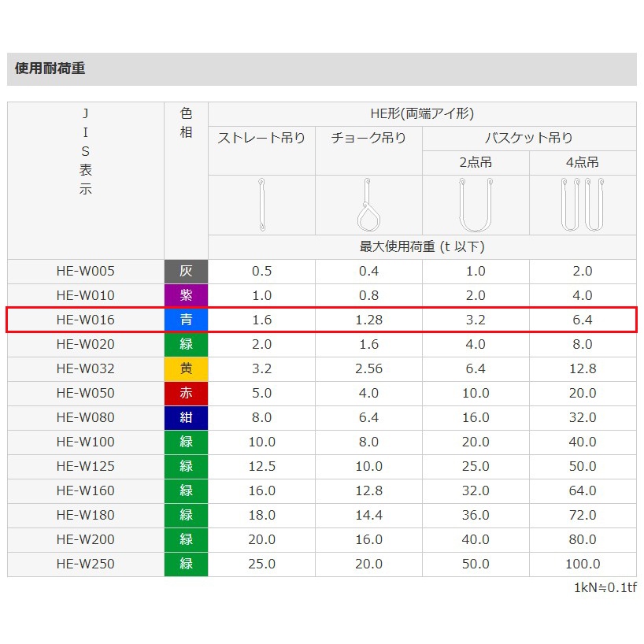Click the 100.0 value cell
This screenshot has height=644, width=644.
pos(582,564)
